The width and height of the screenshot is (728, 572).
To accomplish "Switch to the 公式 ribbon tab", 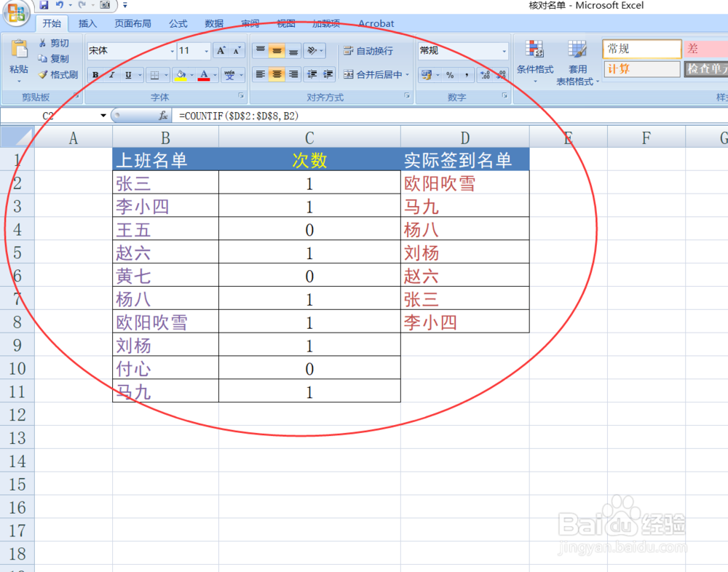I will (x=178, y=23).
